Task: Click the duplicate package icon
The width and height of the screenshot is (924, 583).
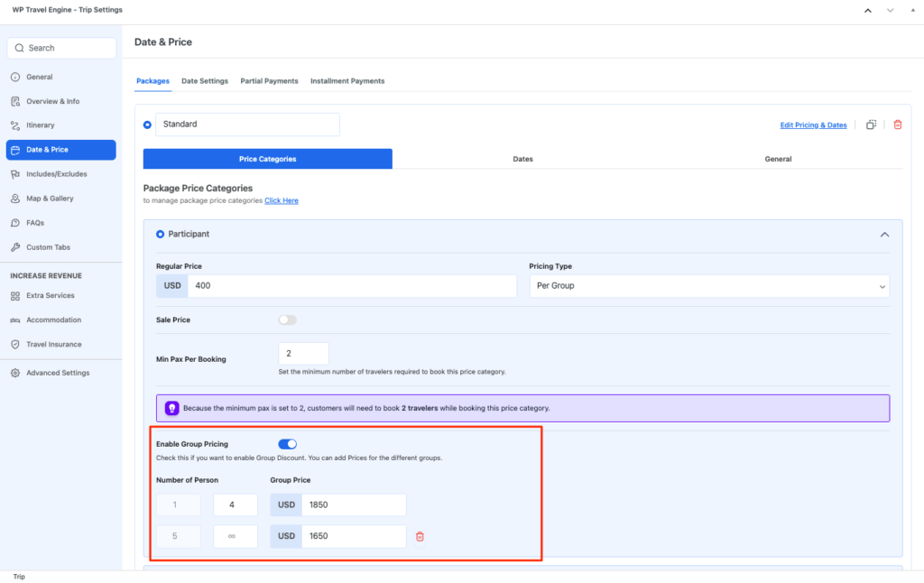Action: click(871, 125)
